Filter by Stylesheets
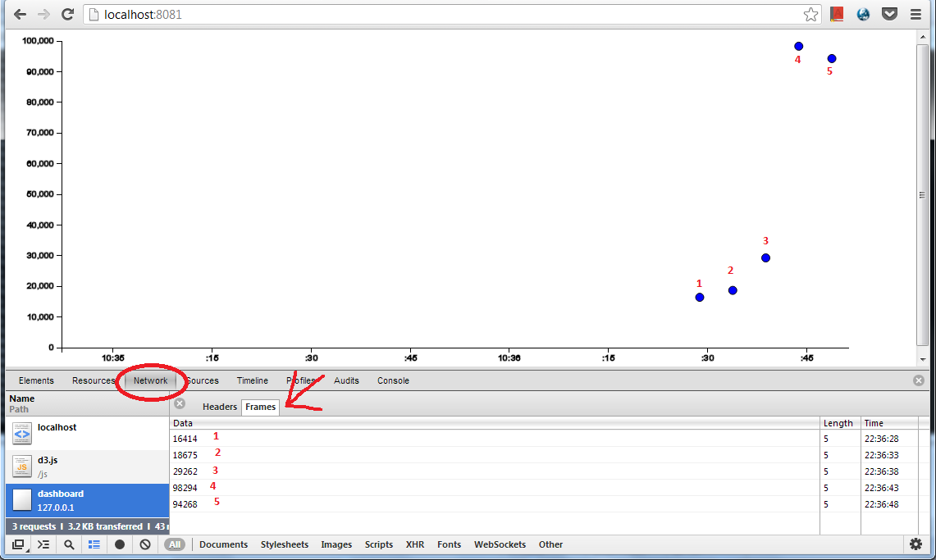The height and width of the screenshot is (560, 936). (x=284, y=544)
